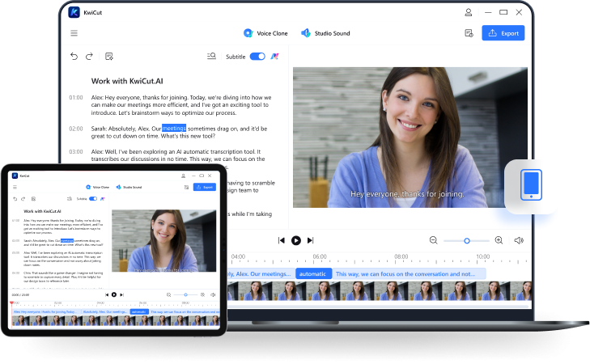Open Studio Sound on the laptop screen

point(325,33)
